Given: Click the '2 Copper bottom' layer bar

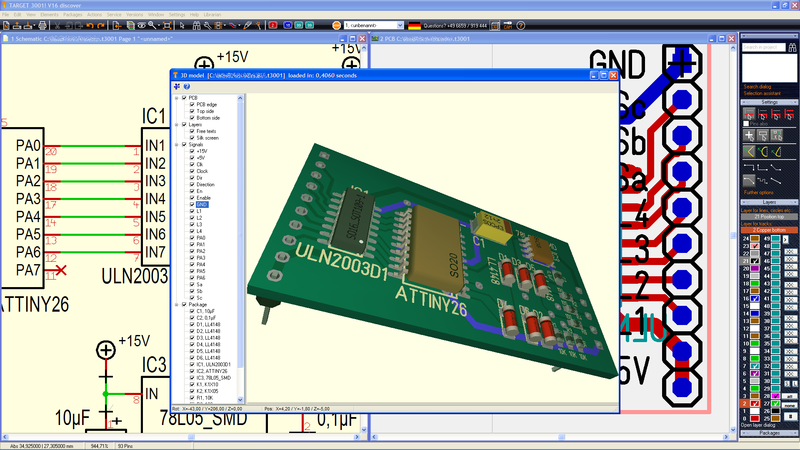Looking at the screenshot, I should (769, 230).
